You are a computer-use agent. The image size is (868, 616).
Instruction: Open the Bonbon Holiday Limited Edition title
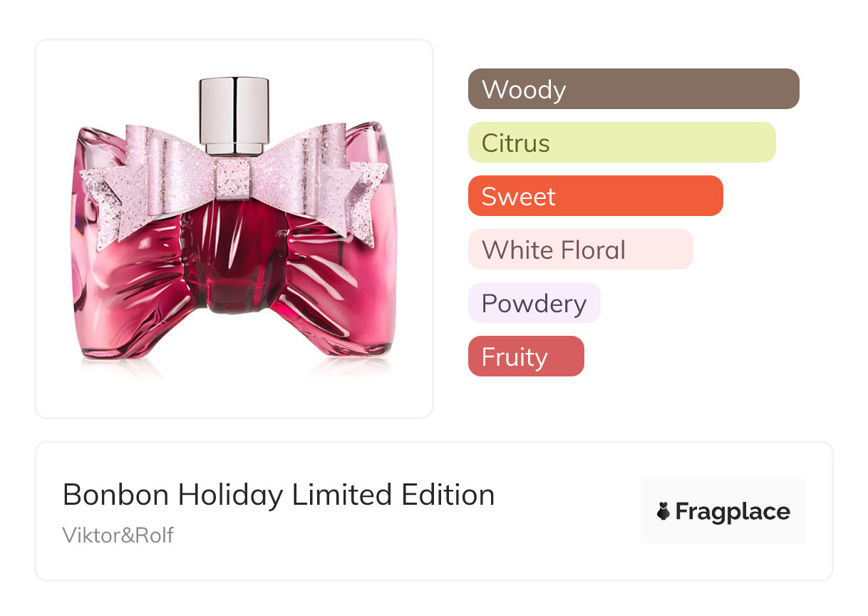279,495
